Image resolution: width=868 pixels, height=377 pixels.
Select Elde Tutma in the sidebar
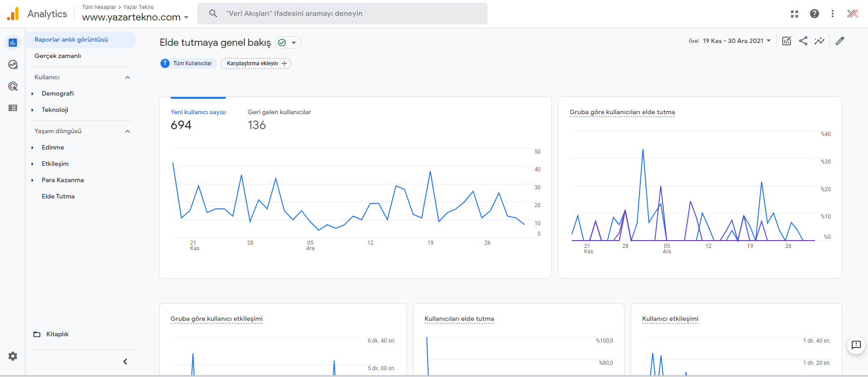click(58, 196)
